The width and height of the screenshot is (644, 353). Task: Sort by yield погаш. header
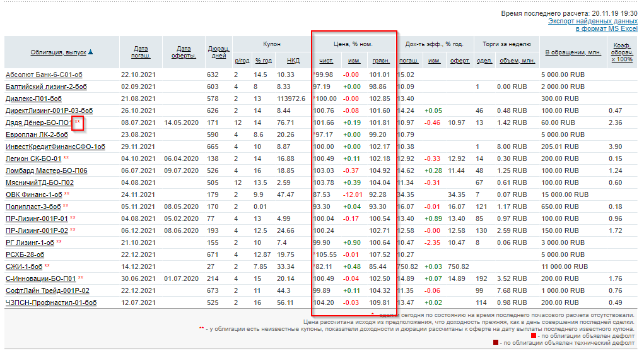pyautogui.click(x=409, y=61)
